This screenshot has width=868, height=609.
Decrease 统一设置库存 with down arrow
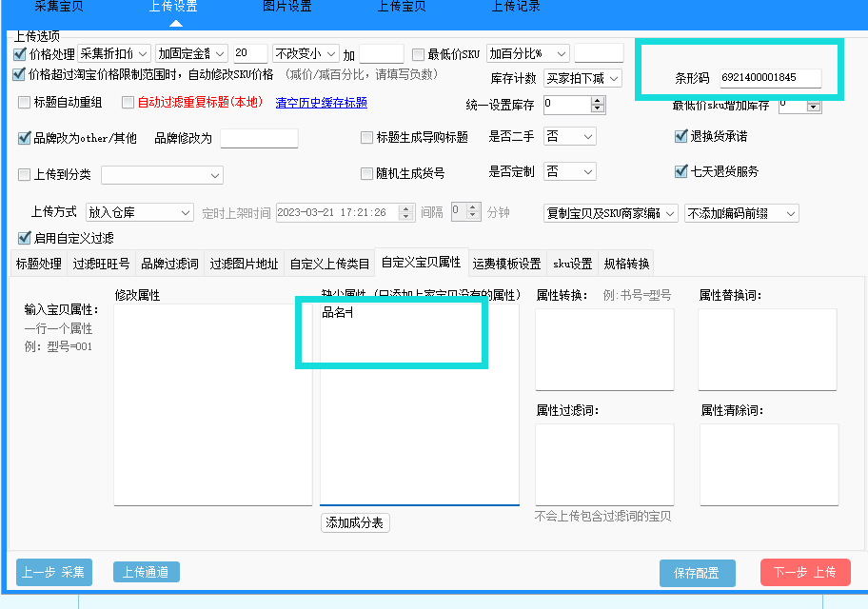(598, 109)
